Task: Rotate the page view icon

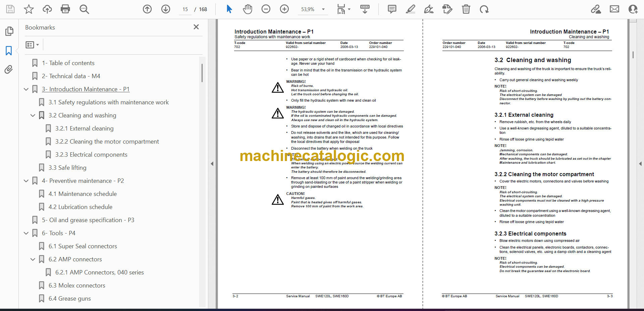Action: 484,9
